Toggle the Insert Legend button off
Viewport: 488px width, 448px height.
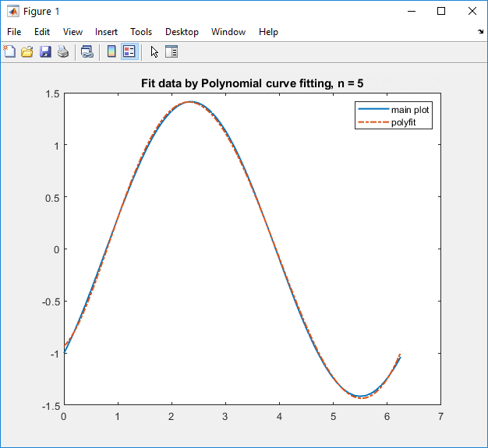click(129, 52)
